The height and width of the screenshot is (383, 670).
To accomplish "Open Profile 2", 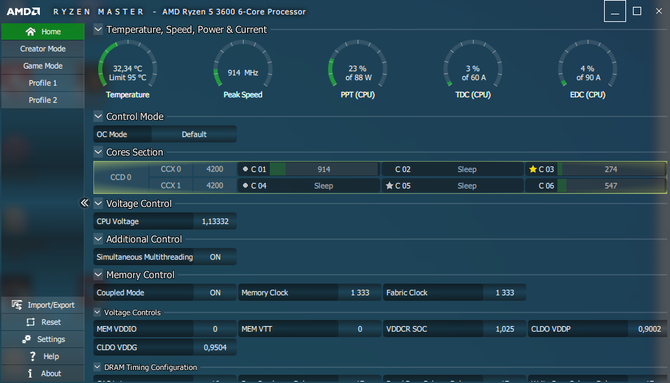I will [43, 100].
